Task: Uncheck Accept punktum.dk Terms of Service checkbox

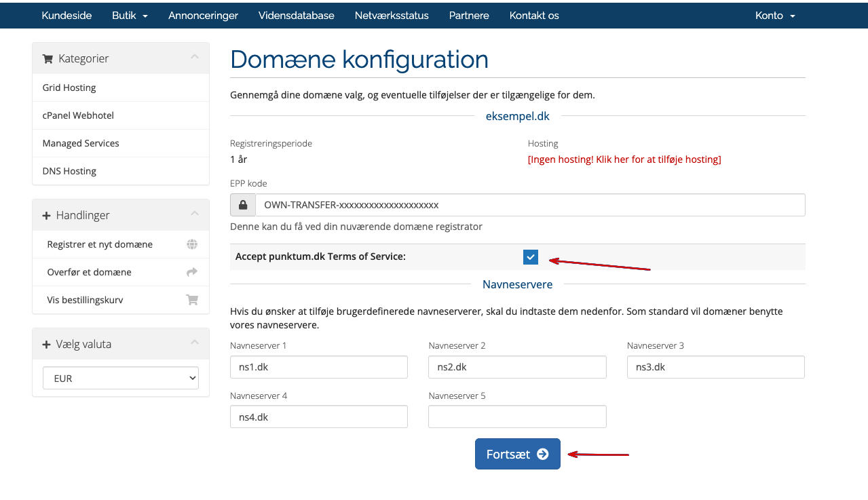Action: pyautogui.click(x=530, y=257)
